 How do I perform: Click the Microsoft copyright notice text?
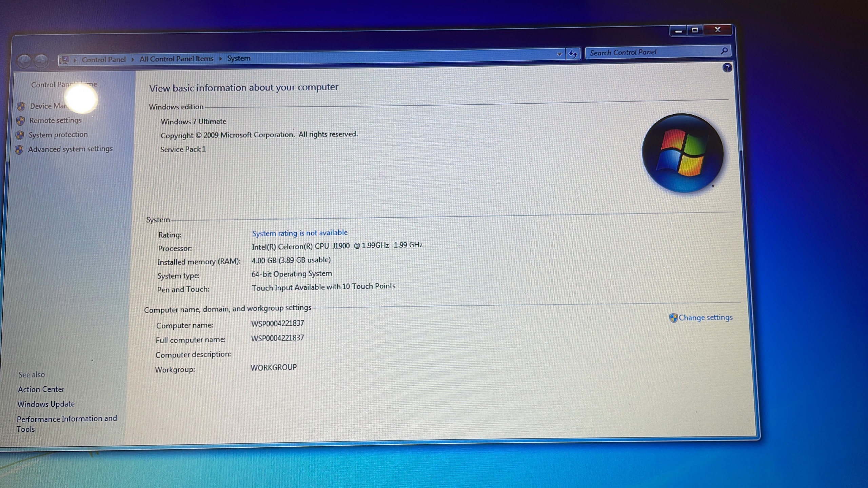(259, 135)
